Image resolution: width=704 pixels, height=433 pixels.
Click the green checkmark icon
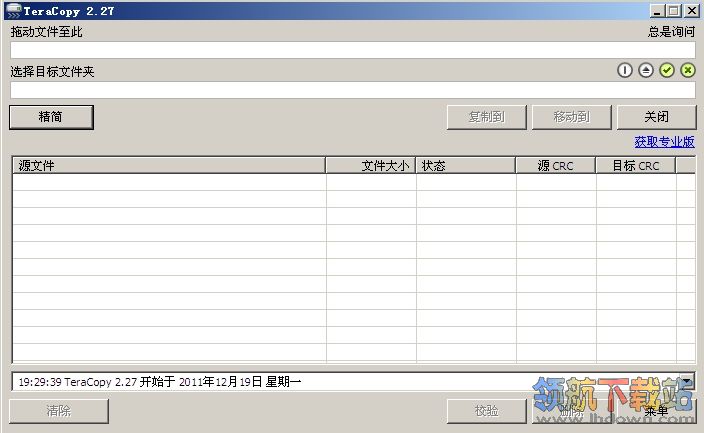click(x=667, y=70)
